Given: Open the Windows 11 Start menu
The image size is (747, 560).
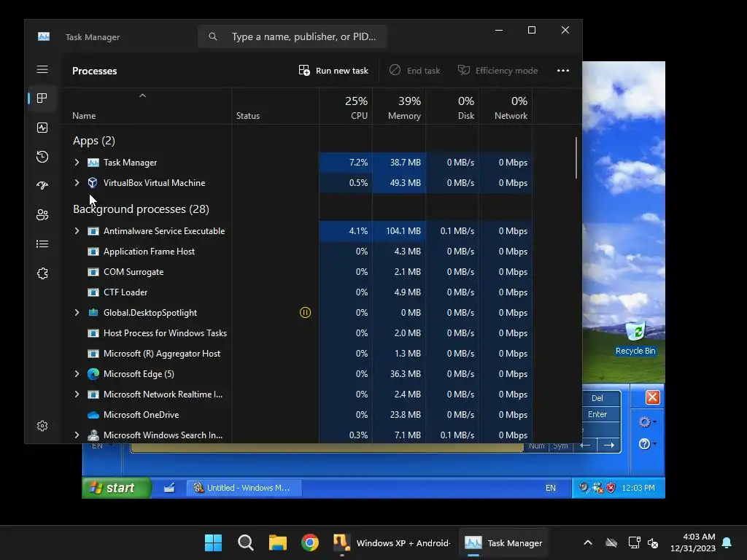Looking at the screenshot, I should [x=214, y=542].
